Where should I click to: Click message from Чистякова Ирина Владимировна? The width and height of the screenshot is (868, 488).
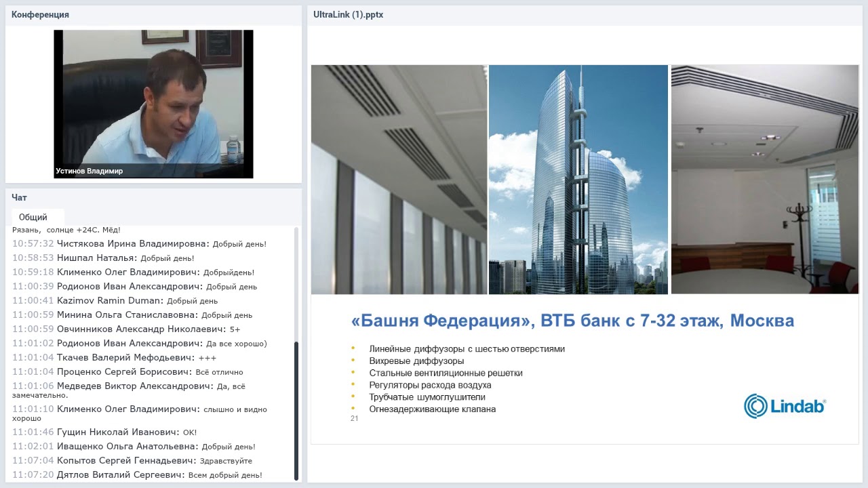click(x=139, y=243)
